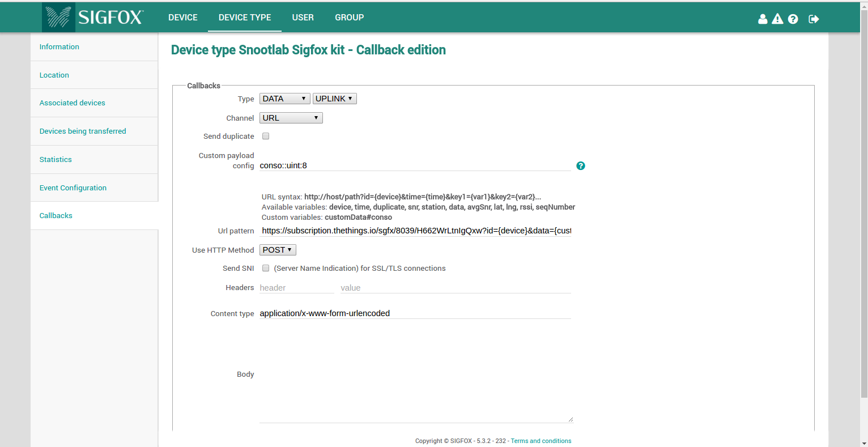868x447 pixels.
Task: Click the page vertical scrollbar
Action: tap(864, 204)
